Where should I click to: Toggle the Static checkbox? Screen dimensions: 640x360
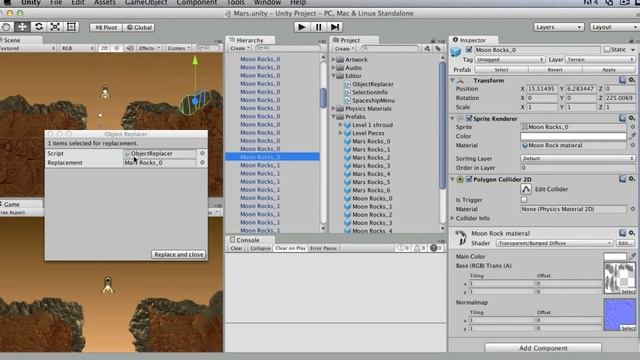pos(607,49)
